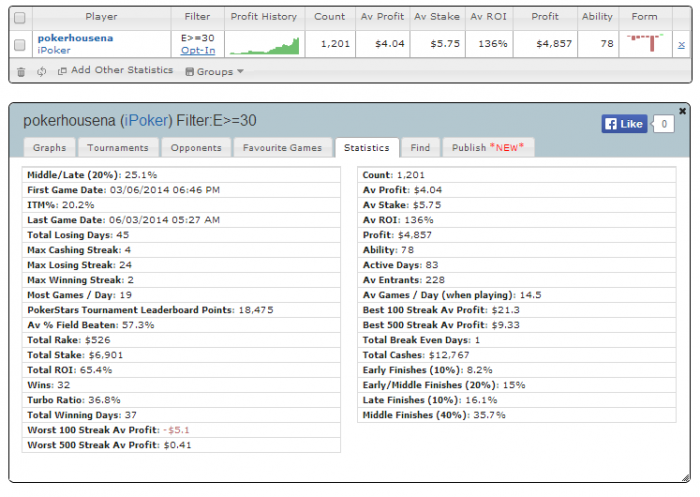Switch to the Tournaments tab
Viewport: 700px width, 497px height.
pos(118,147)
